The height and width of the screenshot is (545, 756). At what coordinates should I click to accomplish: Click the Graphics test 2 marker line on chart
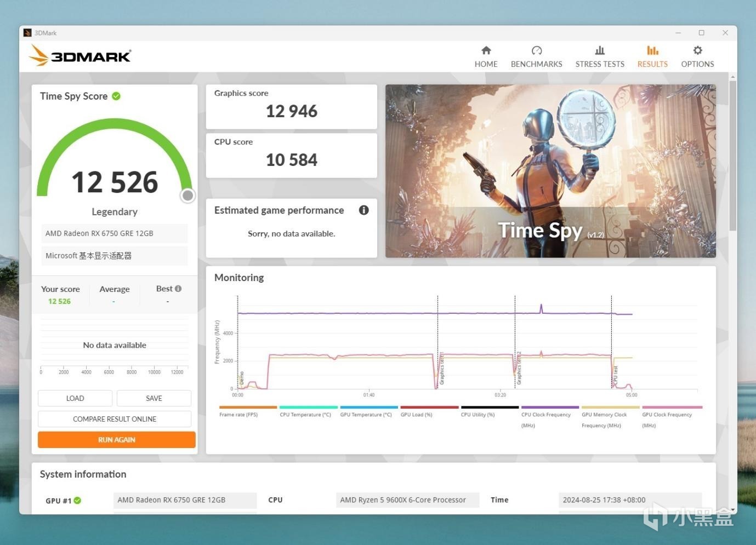[x=515, y=342]
